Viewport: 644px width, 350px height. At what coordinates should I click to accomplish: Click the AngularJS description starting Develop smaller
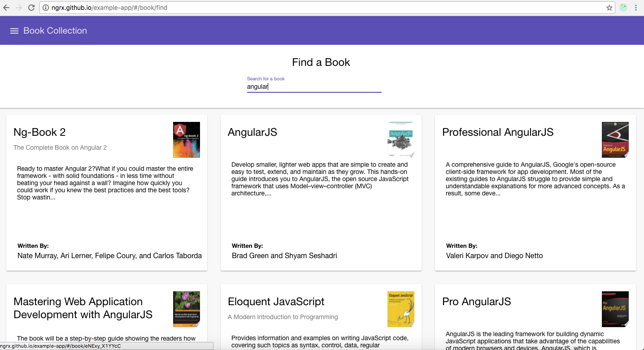pos(320,179)
